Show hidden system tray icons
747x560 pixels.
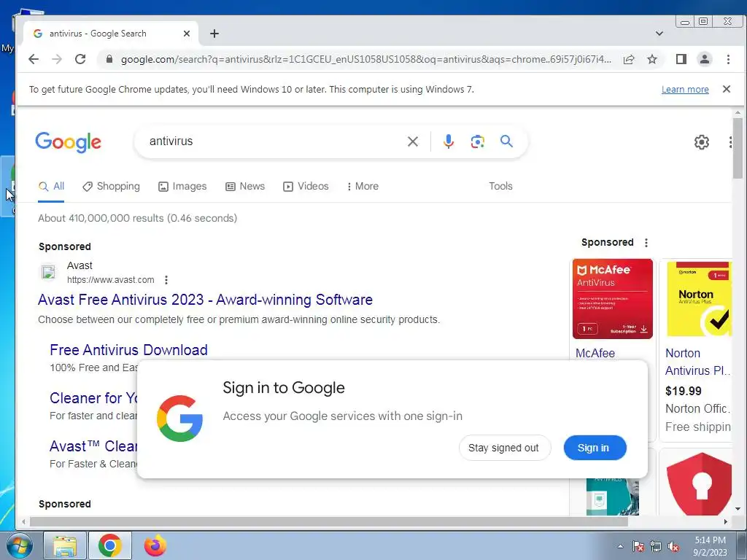pos(620,546)
